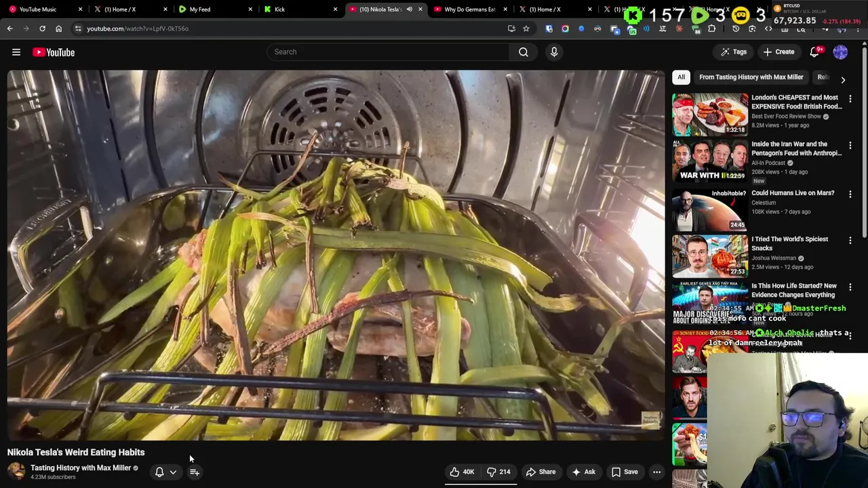868x488 pixels.
Task: Switch to Why Do Germans Eat tab
Action: [x=470, y=9]
